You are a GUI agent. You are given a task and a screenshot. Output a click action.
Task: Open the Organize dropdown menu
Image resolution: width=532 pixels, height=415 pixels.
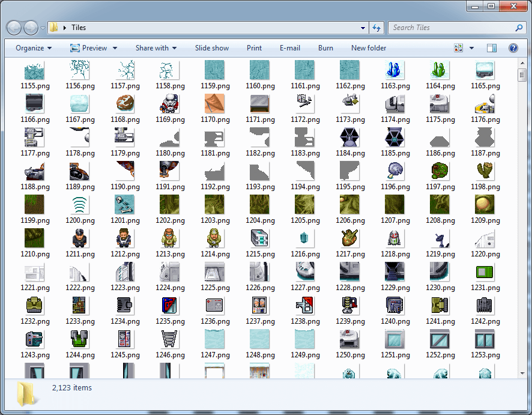pos(34,48)
